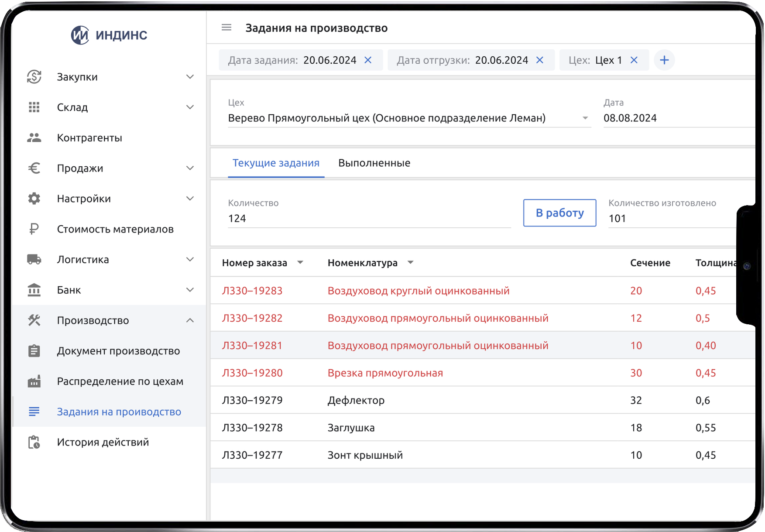This screenshot has width=765, height=532.
Task: Open the Настройки gear icon
Action: (34, 198)
